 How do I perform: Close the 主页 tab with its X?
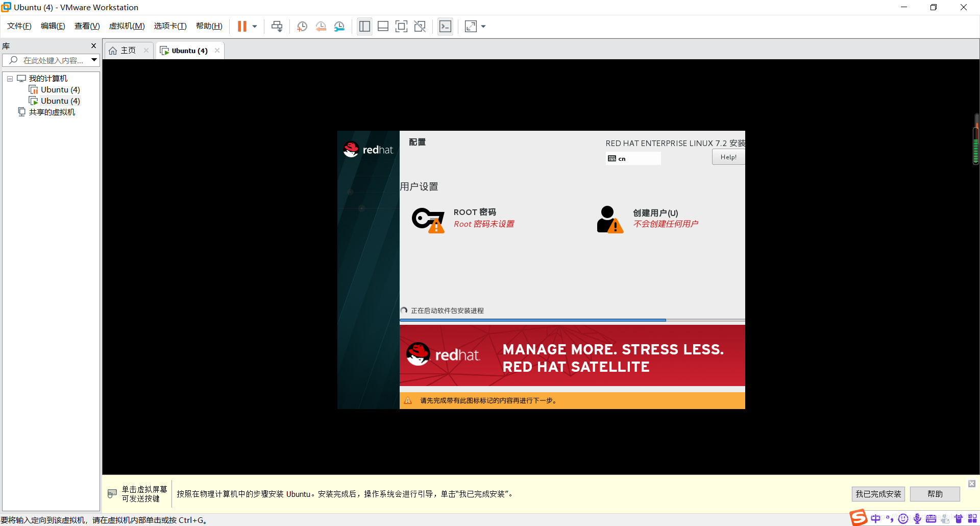coord(146,51)
